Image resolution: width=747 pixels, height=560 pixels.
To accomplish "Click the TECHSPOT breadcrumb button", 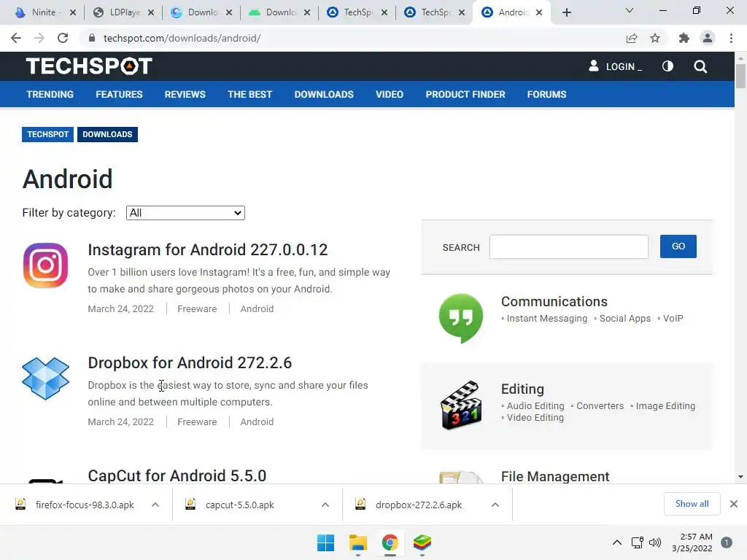I will 47,134.
